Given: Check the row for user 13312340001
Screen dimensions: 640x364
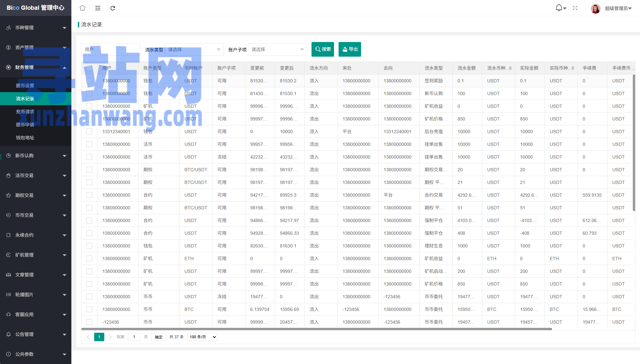Looking at the screenshot, I should 89,132.
